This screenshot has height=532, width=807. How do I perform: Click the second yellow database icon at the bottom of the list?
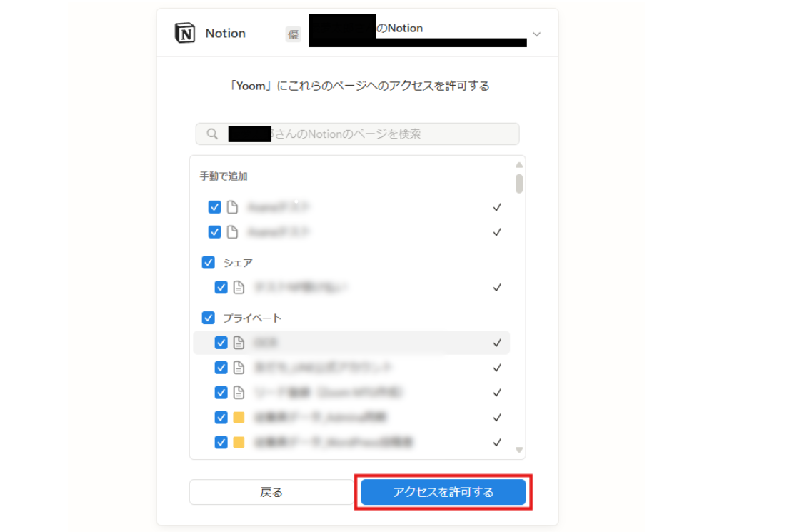[239, 442]
